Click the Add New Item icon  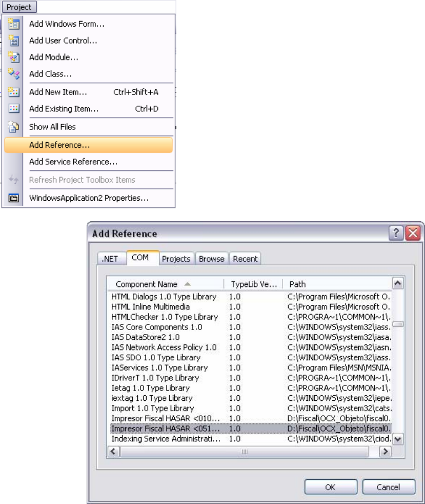(x=13, y=92)
